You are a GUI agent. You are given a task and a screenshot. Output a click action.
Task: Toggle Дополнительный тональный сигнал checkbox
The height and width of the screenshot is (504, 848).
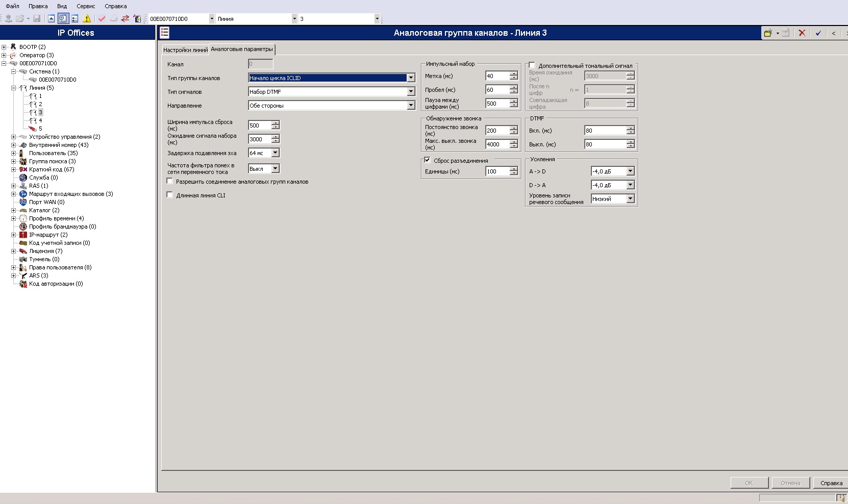(532, 65)
